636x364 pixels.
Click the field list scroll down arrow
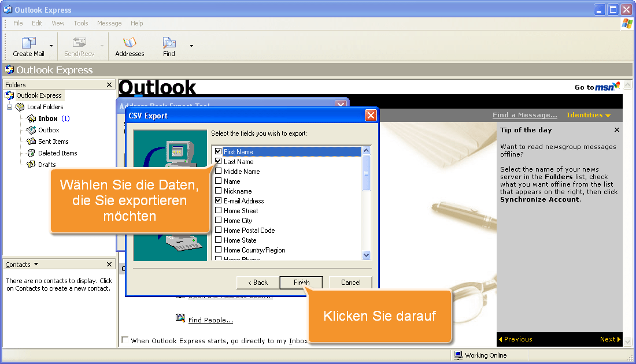click(366, 255)
